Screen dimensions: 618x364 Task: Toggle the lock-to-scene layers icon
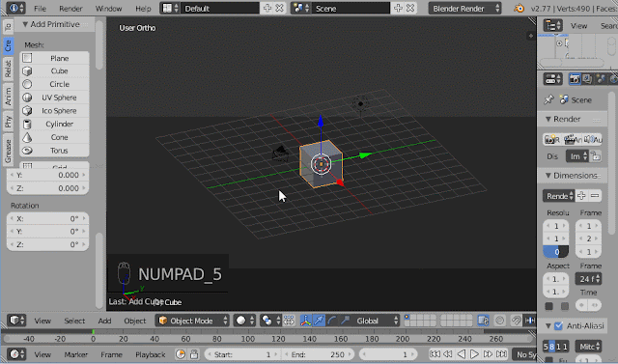pos(483,321)
